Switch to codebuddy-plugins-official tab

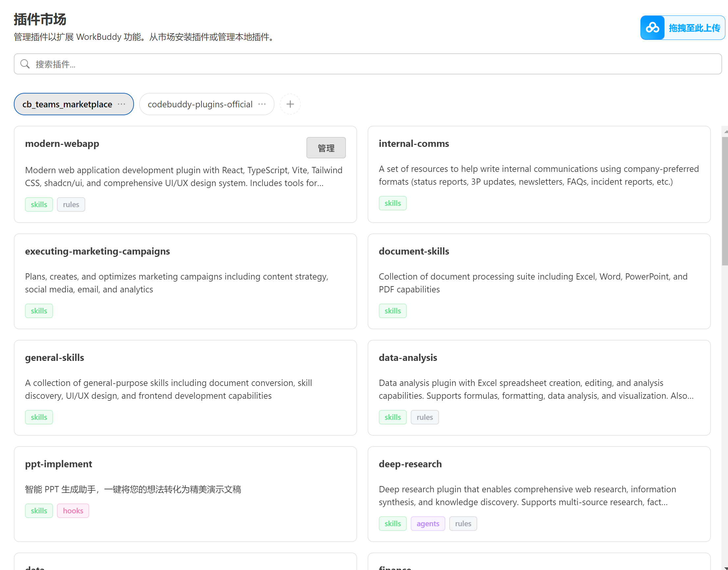tap(200, 104)
